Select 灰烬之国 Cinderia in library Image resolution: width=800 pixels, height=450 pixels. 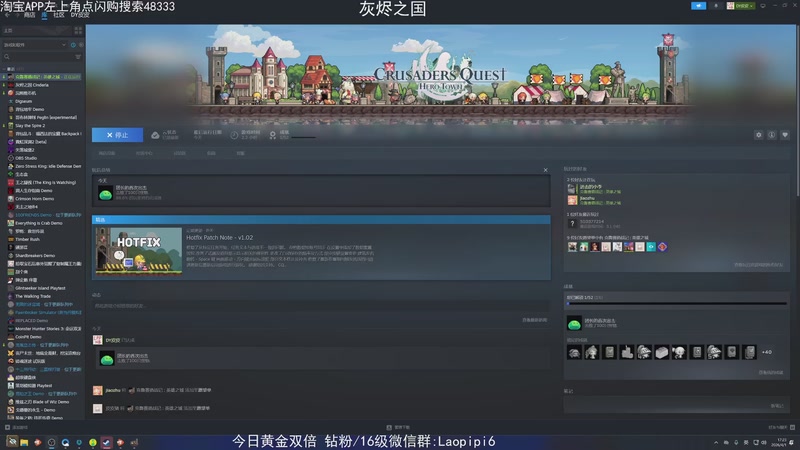(x=32, y=85)
